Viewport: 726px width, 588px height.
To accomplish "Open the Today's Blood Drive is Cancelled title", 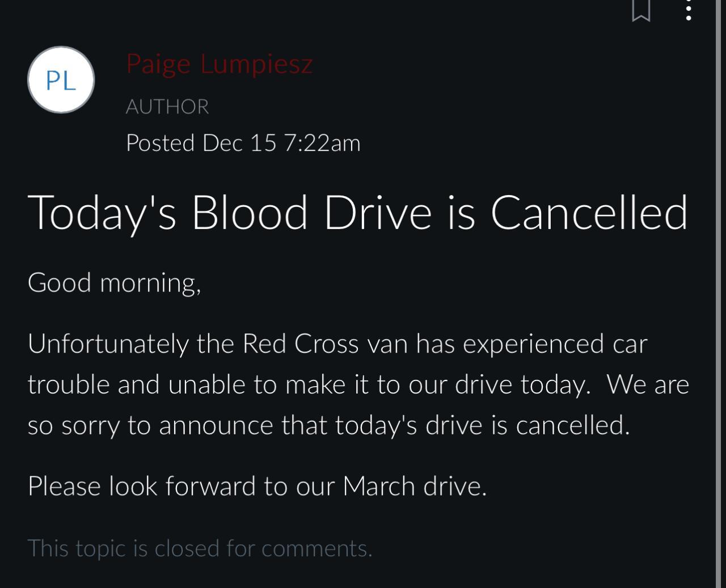I will point(357,213).
